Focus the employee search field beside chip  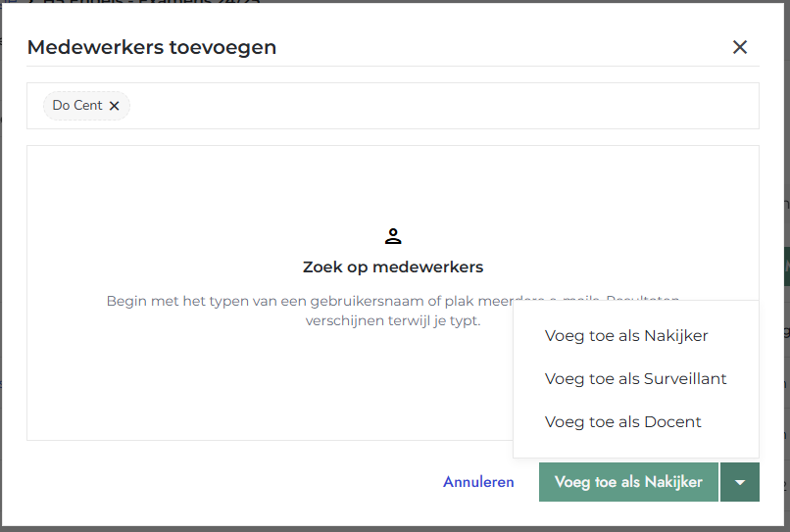click(441, 106)
